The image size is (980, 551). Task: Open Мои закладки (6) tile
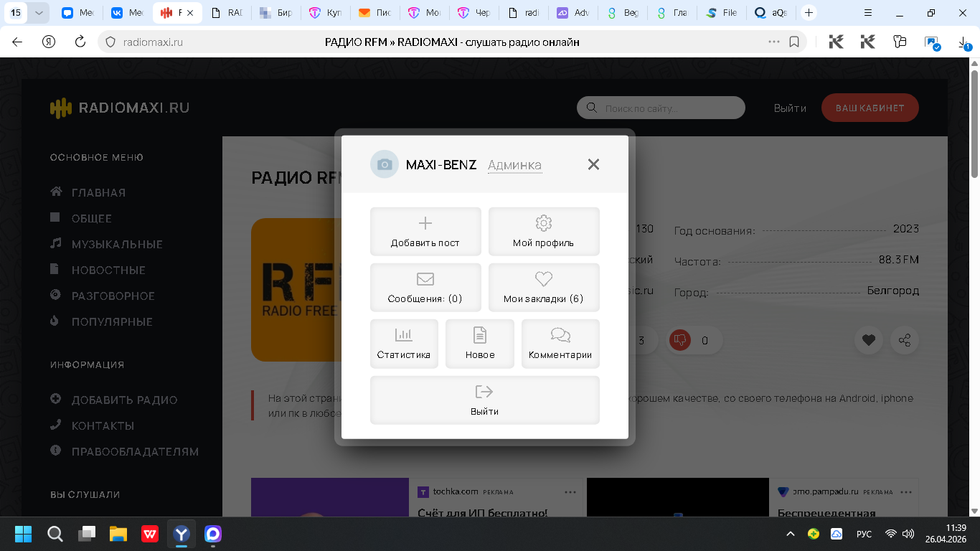coord(544,287)
